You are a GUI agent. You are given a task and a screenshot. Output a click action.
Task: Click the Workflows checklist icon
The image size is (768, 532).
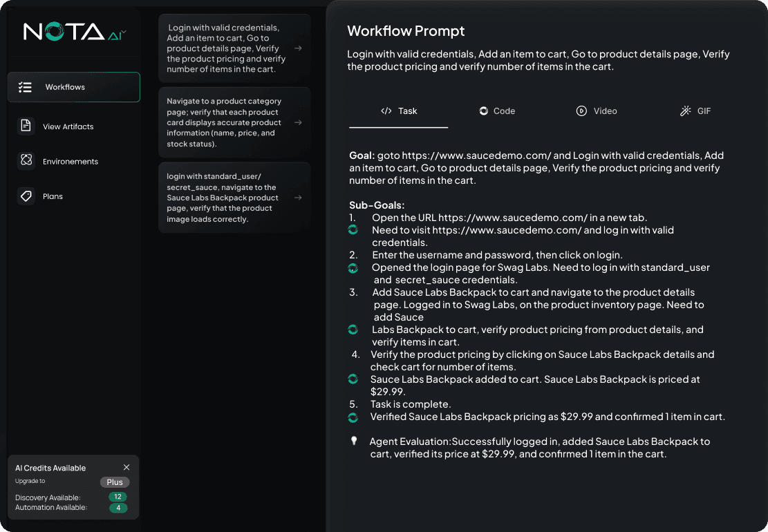(x=25, y=87)
